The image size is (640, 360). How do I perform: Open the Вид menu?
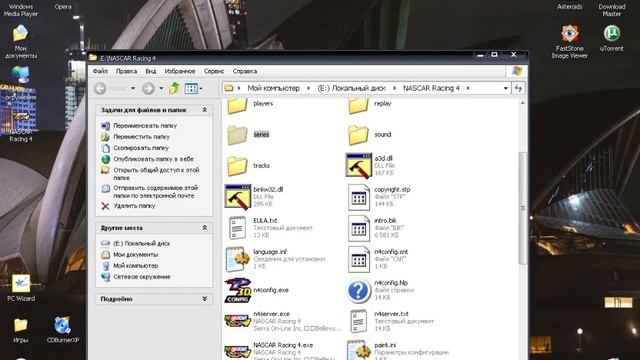151,71
